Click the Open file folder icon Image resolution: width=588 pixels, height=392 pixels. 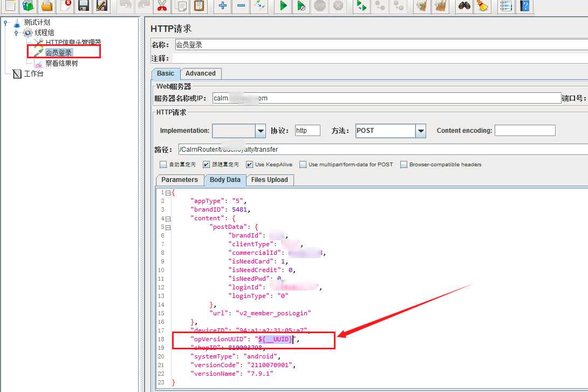click(x=47, y=5)
